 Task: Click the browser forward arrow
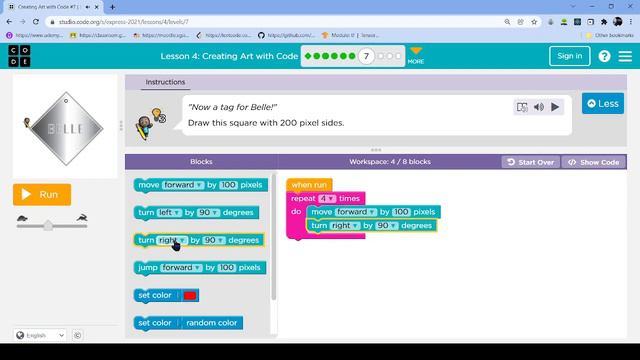coord(22,22)
